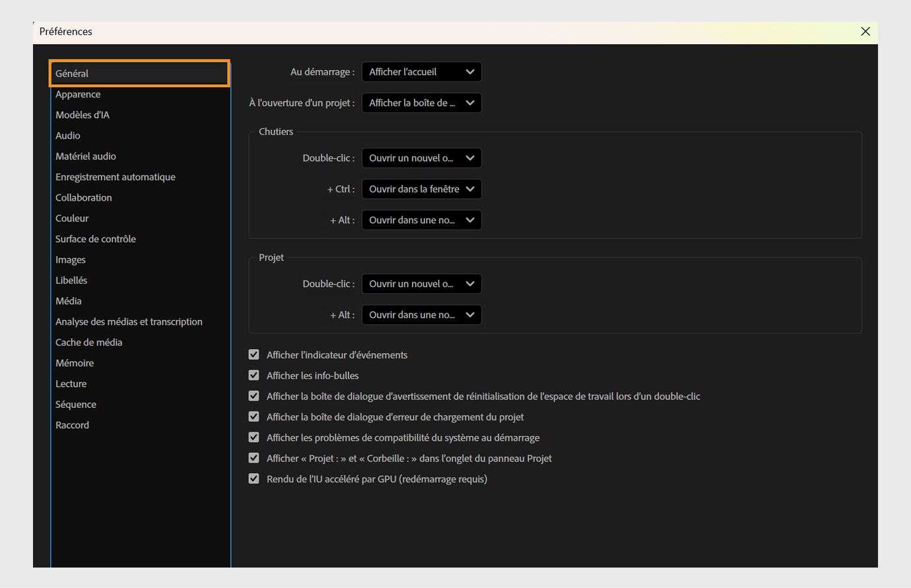Disable showing system compatibility problems at startup

254,437
